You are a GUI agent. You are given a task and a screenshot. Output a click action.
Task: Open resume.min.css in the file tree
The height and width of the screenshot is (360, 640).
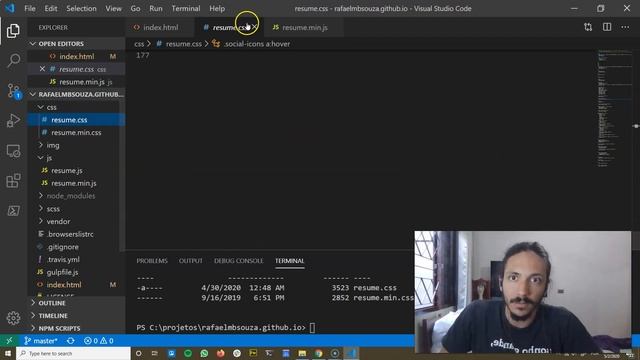point(76,132)
